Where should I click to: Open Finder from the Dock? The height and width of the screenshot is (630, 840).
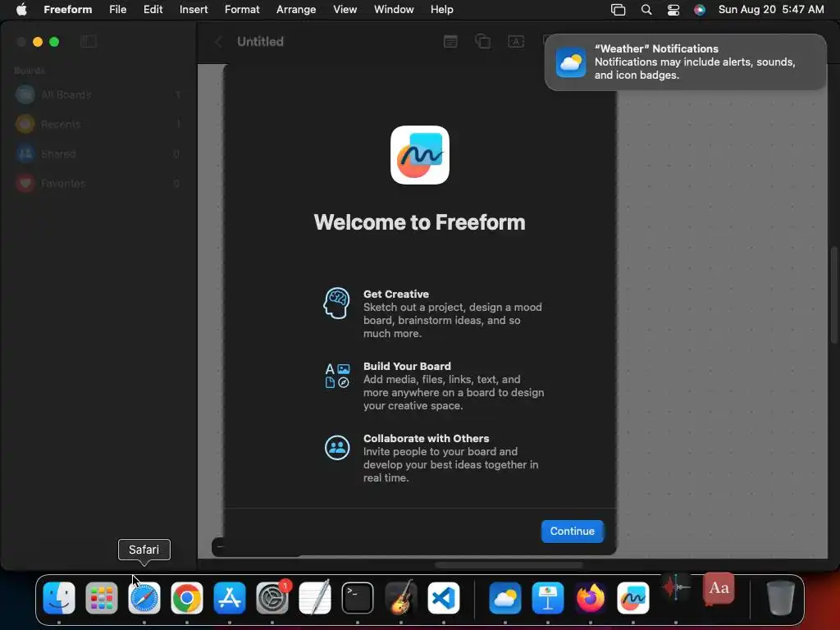59,598
